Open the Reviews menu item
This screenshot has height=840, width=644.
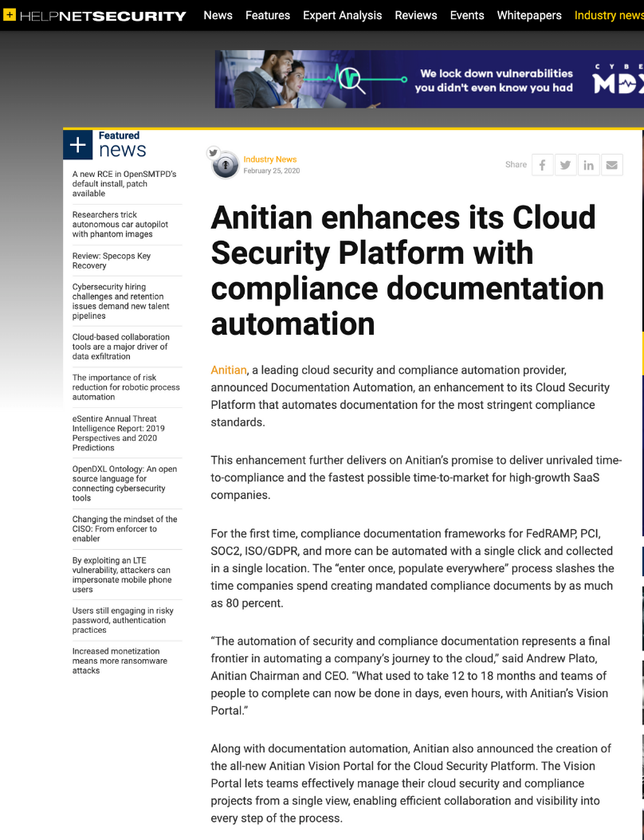tap(416, 15)
